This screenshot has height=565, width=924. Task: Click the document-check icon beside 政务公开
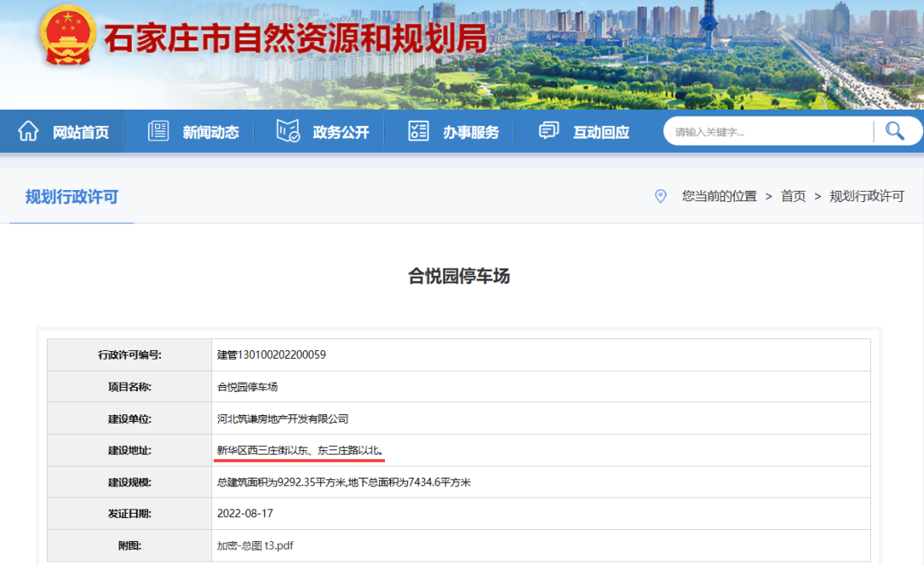(x=288, y=130)
